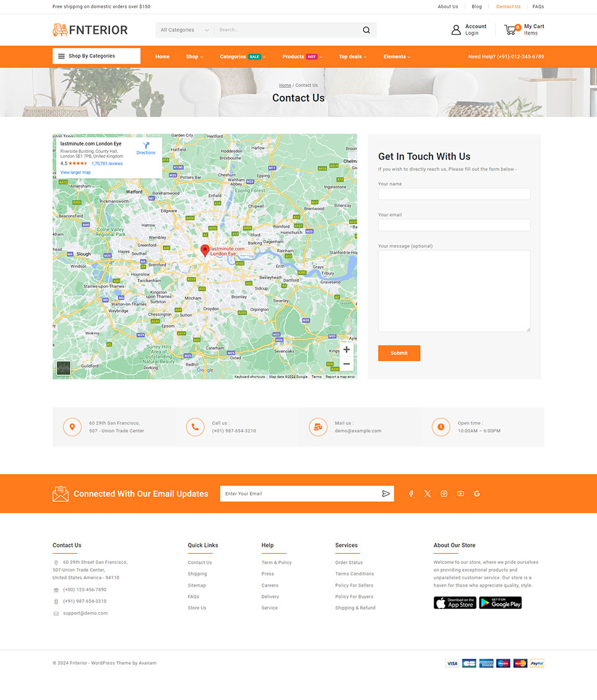597x700 pixels.
Task: Submit the contact form
Action: coord(399,353)
